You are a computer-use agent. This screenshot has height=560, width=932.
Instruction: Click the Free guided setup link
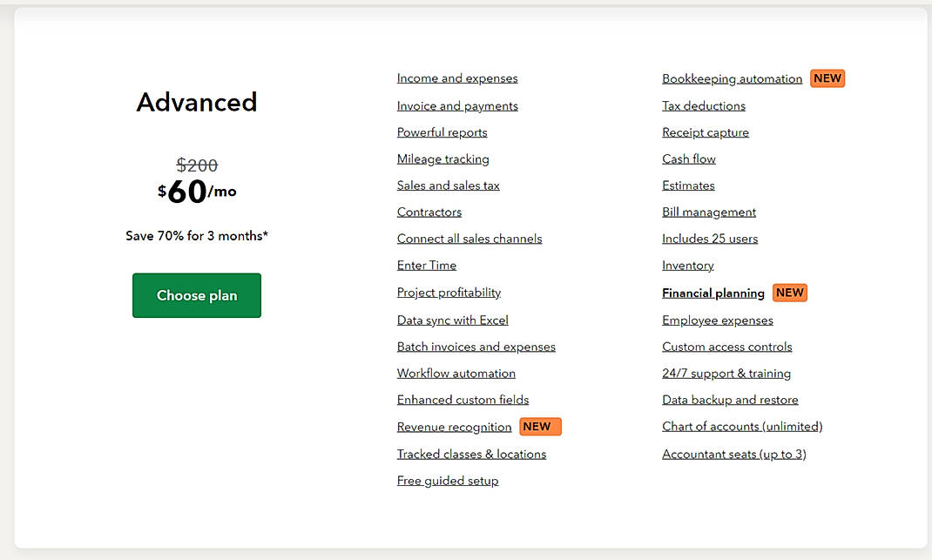(447, 480)
